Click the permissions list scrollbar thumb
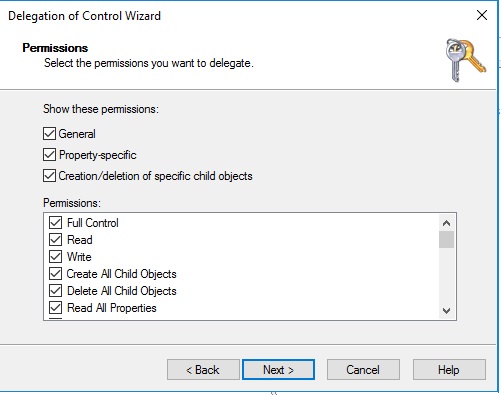Screen dimensions: 501x395 446,240
